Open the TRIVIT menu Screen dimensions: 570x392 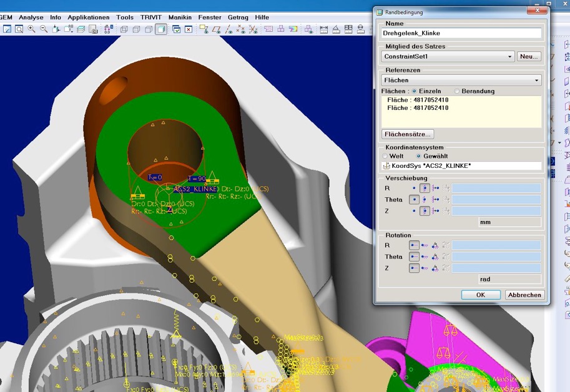[151, 17]
